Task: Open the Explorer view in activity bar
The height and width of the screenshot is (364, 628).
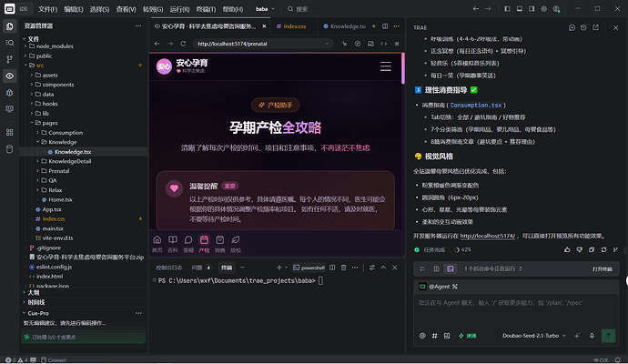Action: pos(10,26)
